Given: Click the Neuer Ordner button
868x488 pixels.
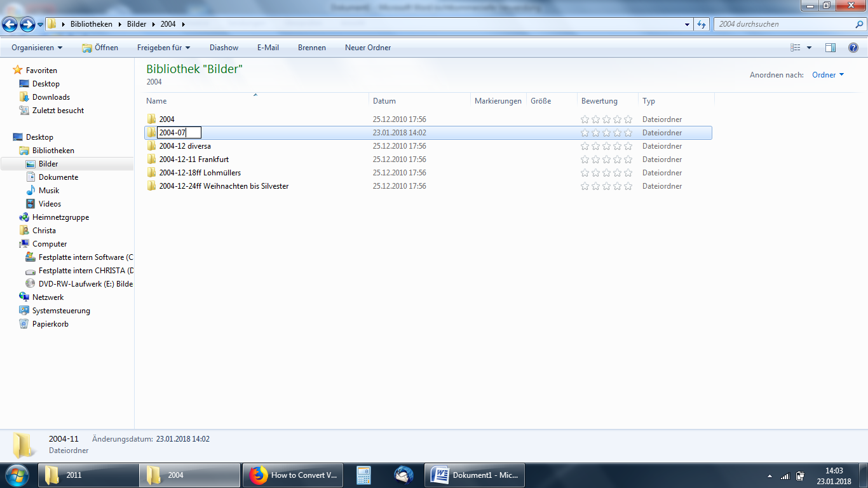Looking at the screenshot, I should tap(367, 48).
